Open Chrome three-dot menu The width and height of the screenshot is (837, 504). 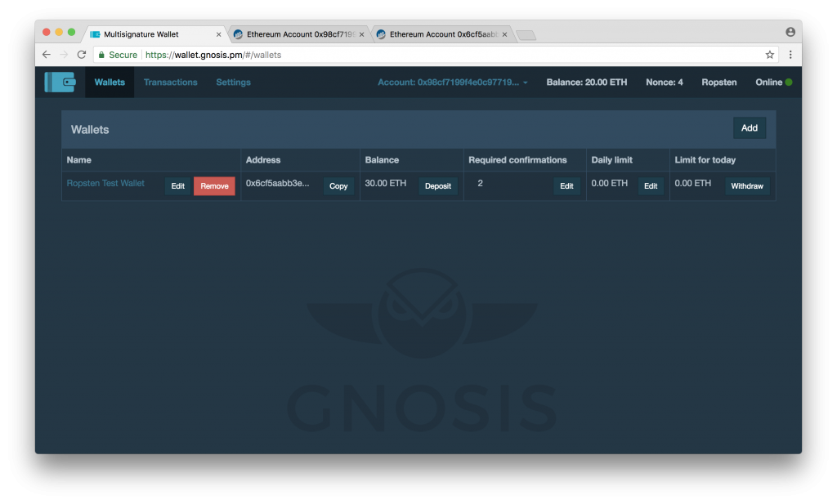pyautogui.click(x=790, y=55)
